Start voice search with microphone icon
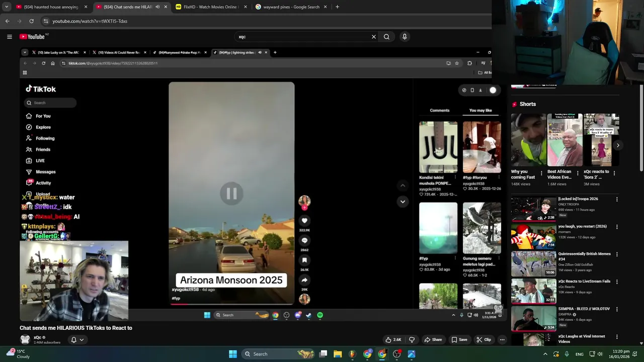This screenshot has height=362, width=644. coord(405,37)
